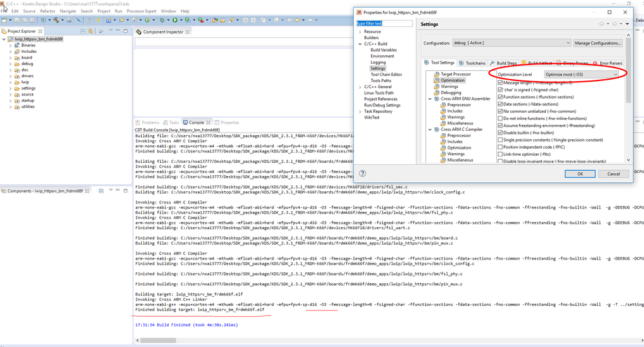Toggle No common unitialized (-fno-common) checkbox
The height and width of the screenshot is (347, 644).
coord(500,111)
